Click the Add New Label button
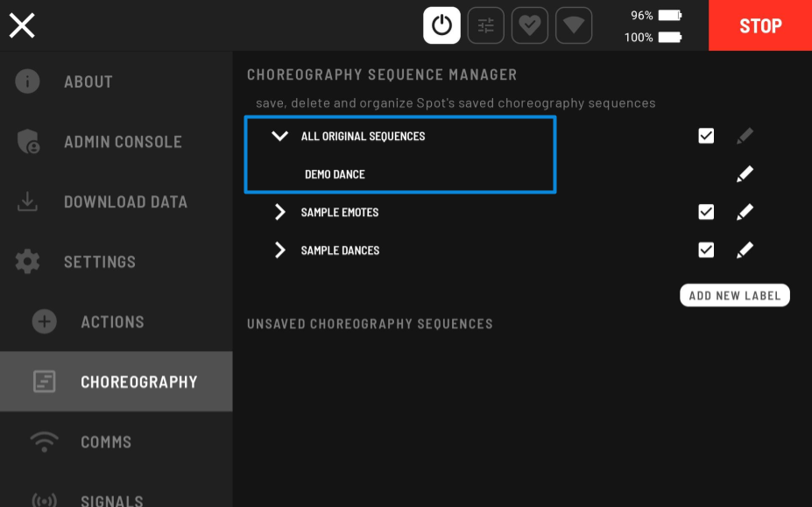 point(734,295)
